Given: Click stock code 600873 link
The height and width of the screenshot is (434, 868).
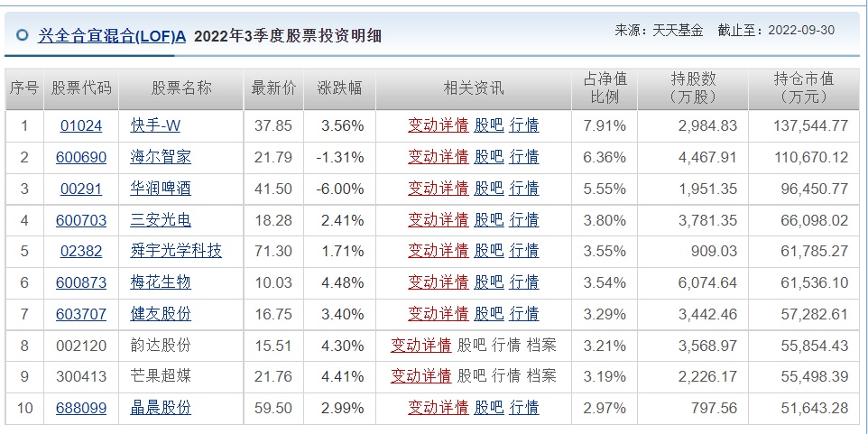Looking at the screenshot, I should click(81, 282).
